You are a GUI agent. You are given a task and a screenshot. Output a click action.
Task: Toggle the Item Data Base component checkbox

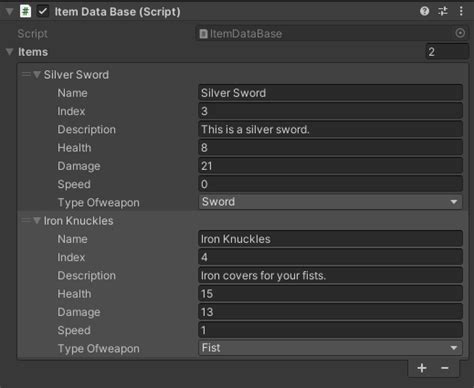pos(43,11)
